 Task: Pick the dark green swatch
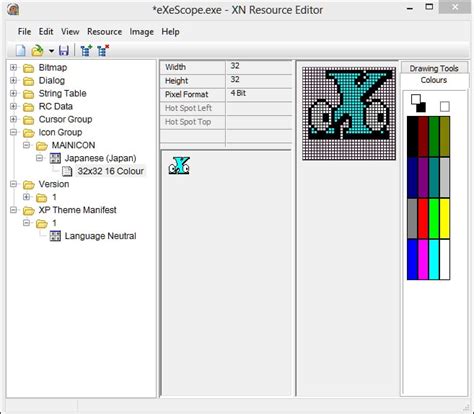tap(434, 136)
